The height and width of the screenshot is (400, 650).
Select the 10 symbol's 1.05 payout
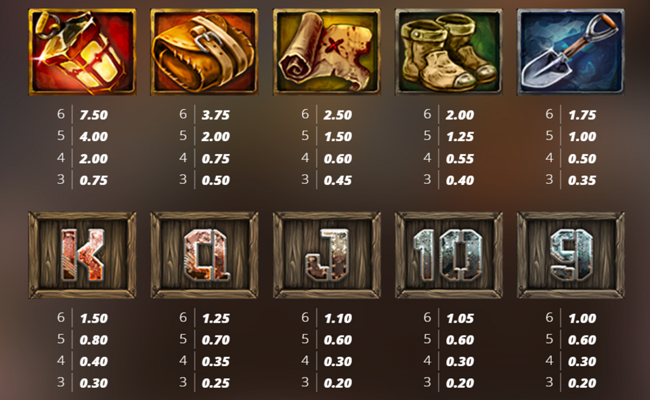460,318
